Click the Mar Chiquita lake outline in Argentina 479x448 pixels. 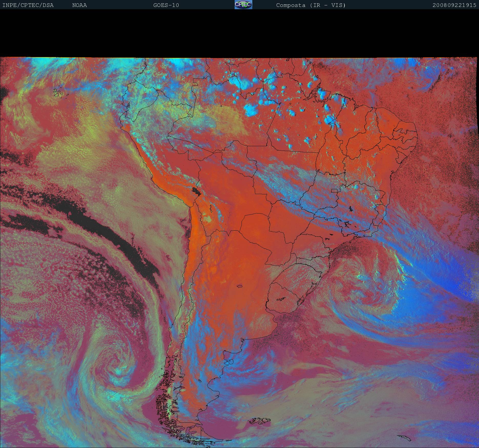(x=240, y=286)
